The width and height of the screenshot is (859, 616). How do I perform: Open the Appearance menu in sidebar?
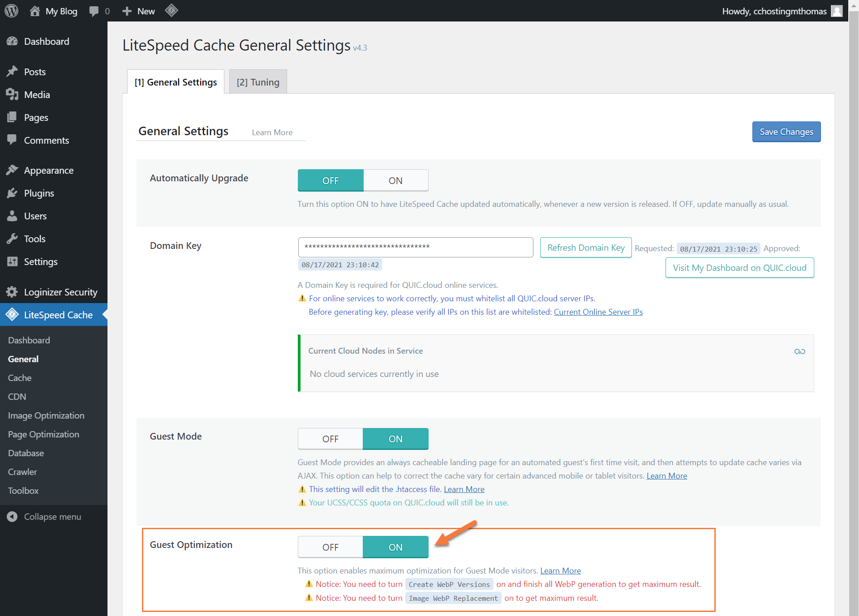pyautogui.click(x=48, y=171)
